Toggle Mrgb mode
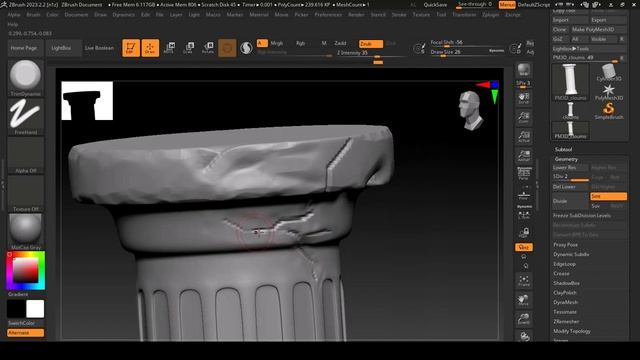 276,43
